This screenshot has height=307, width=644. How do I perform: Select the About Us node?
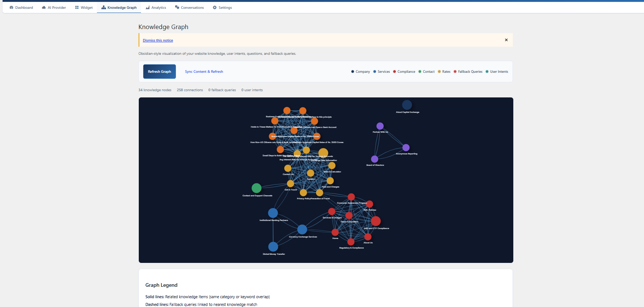coord(368,237)
